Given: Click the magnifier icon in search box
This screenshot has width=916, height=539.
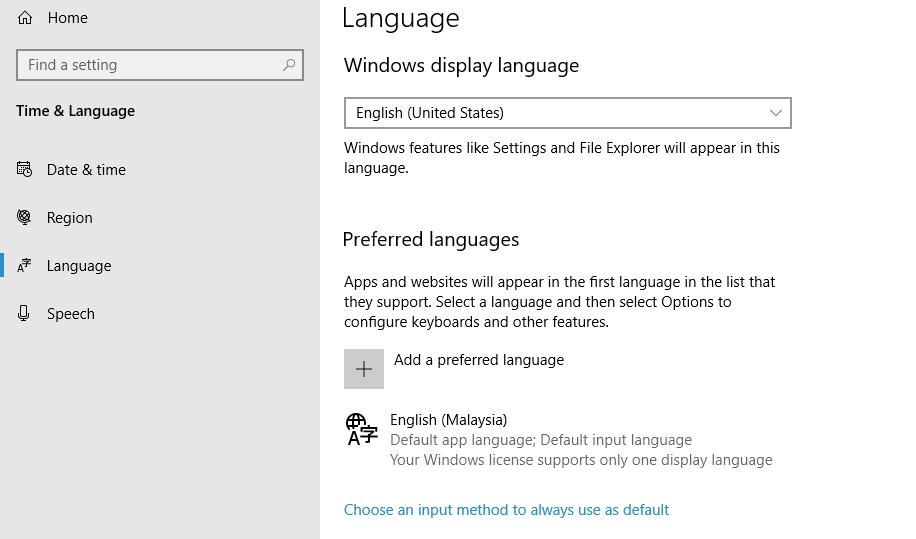Looking at the screenshot, I should point(289,65).
